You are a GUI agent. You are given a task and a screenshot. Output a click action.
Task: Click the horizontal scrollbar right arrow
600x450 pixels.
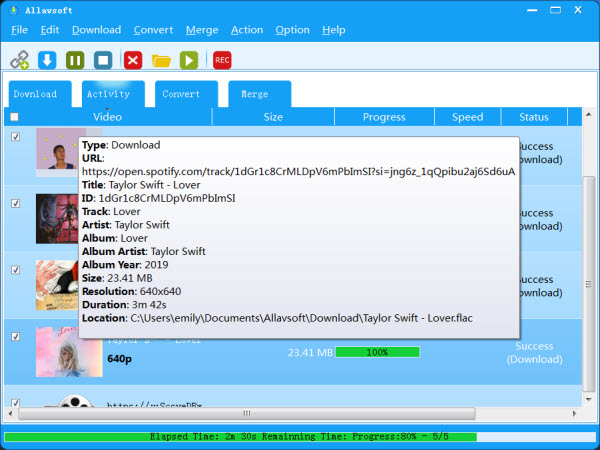[574, 413]
